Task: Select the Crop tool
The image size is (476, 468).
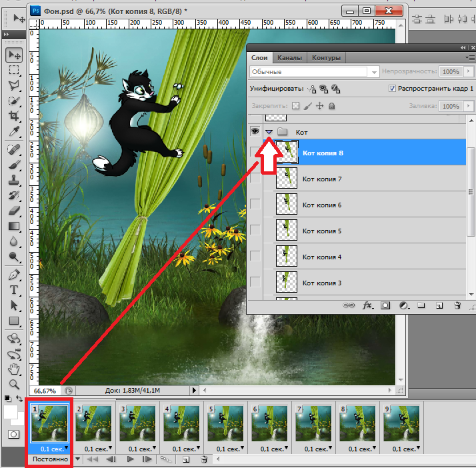Action: click(x=14, y=115)
